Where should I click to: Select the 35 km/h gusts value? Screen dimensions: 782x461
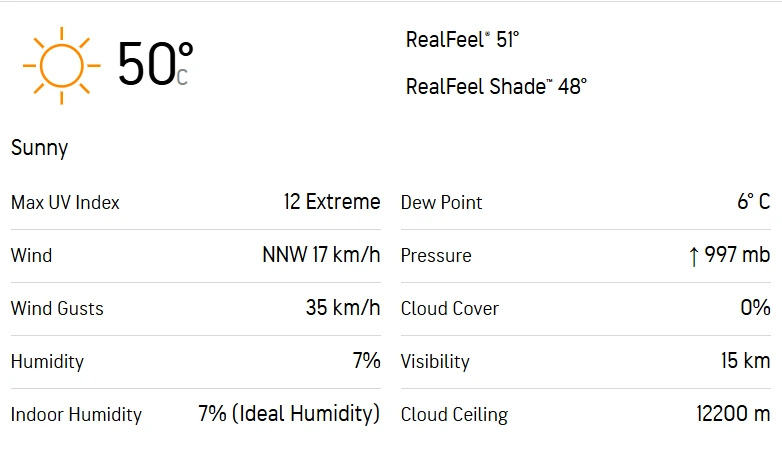(343, 308)
